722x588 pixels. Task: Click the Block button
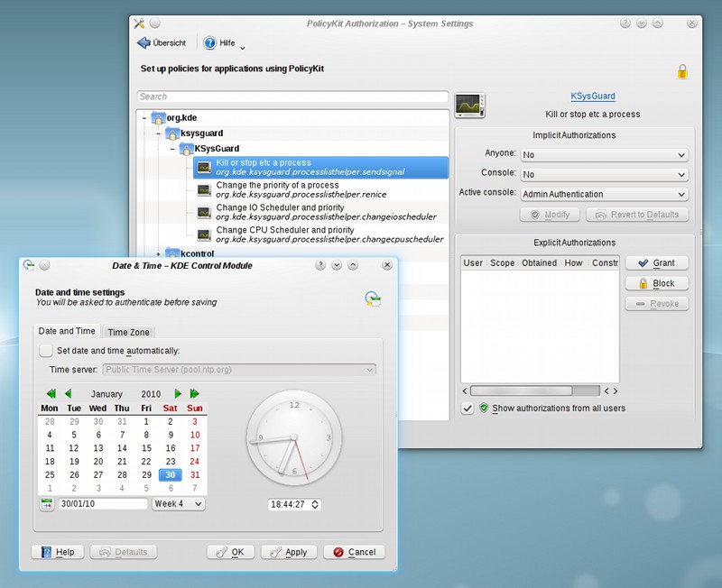657,283
